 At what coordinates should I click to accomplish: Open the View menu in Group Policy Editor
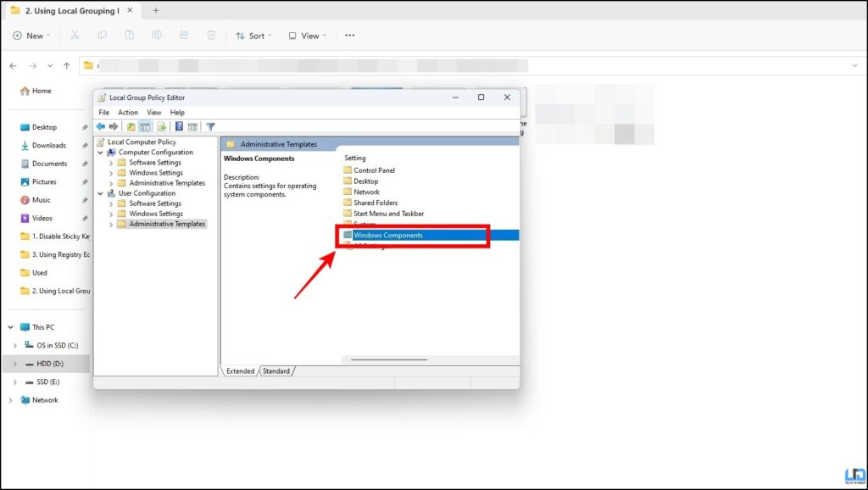coord(154,113)
